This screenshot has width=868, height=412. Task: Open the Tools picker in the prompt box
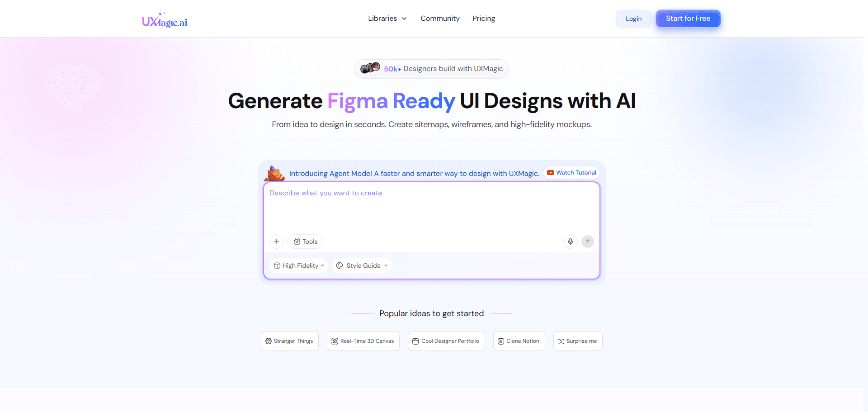[x=305, y=242]
